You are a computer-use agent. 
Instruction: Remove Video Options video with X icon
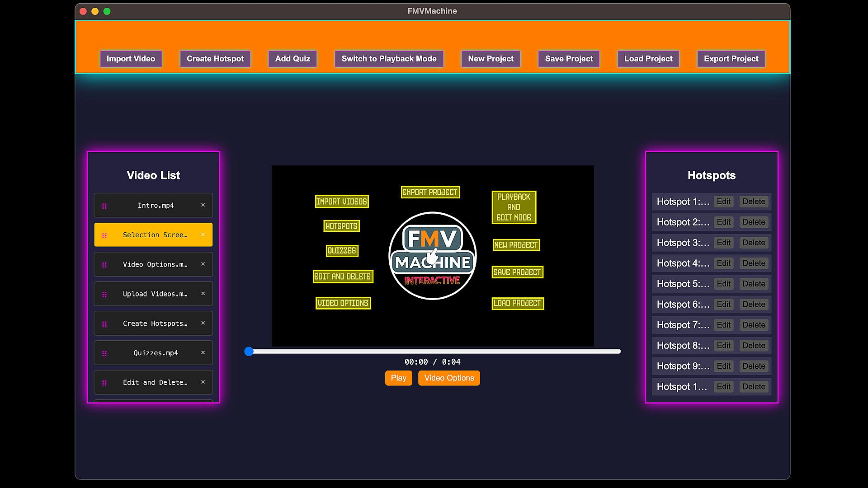click(203, 264)
